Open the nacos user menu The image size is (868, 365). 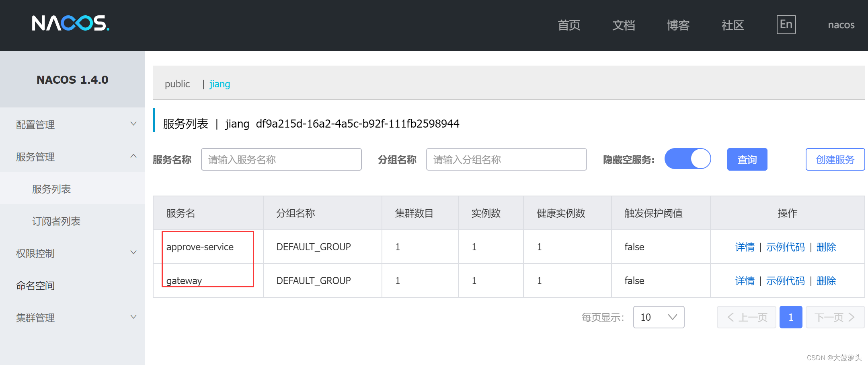click(x=841, y=25)
